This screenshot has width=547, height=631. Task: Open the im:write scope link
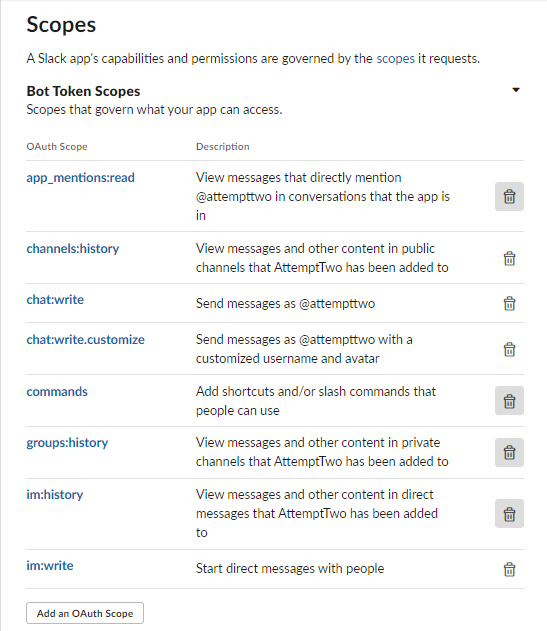(50, 566)
